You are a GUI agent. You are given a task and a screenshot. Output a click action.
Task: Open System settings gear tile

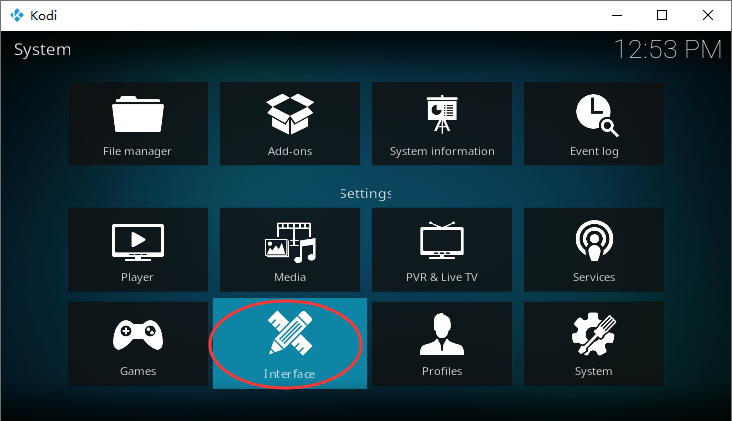(594, 344)
